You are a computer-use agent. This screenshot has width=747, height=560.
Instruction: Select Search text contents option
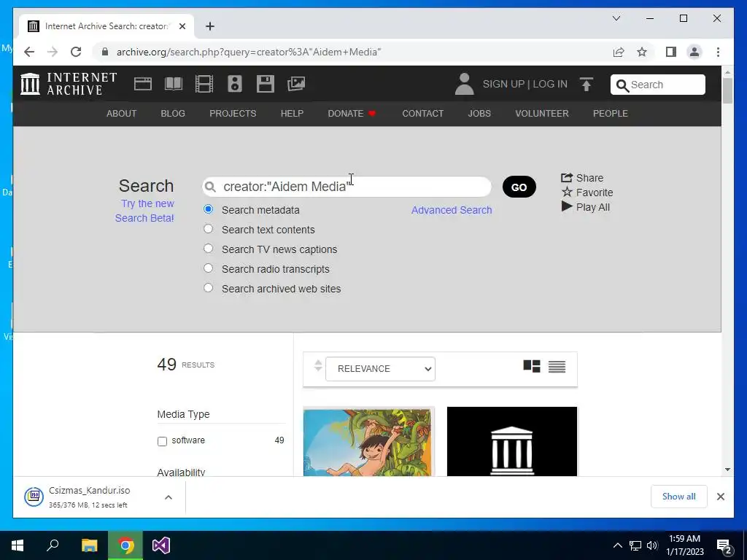(x=208, y=228)
